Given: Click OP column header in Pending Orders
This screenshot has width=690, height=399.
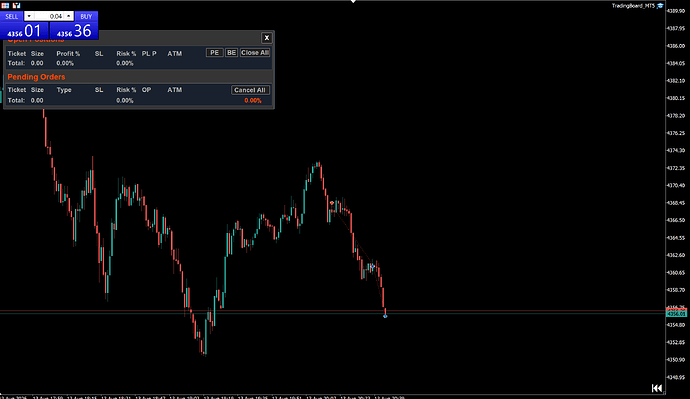Looking at the screenshot, I should 146,90.
